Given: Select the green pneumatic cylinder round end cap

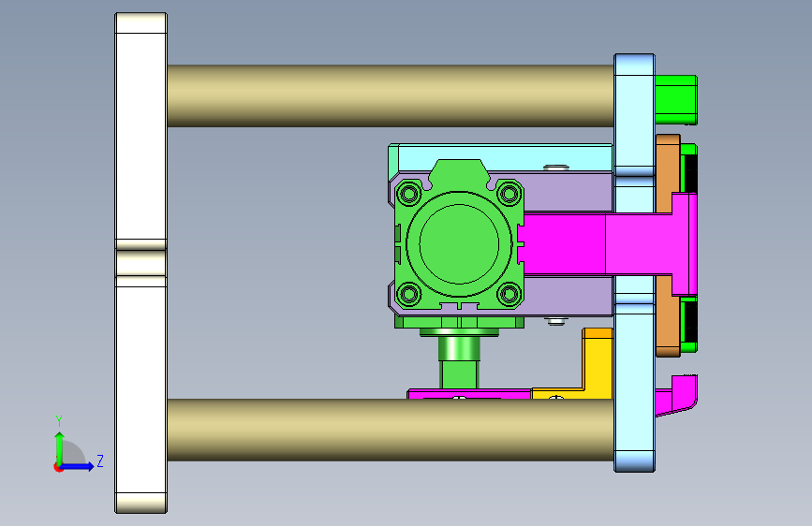Looking at the screenshot, I should [x=459, y=243].
